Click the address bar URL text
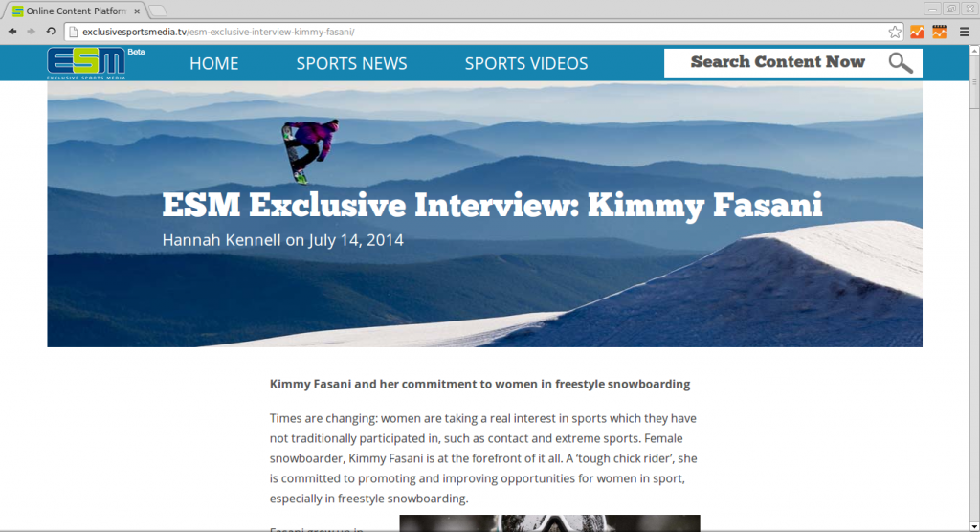This screenshot has width=980, height=532. (x=218, y=32)
